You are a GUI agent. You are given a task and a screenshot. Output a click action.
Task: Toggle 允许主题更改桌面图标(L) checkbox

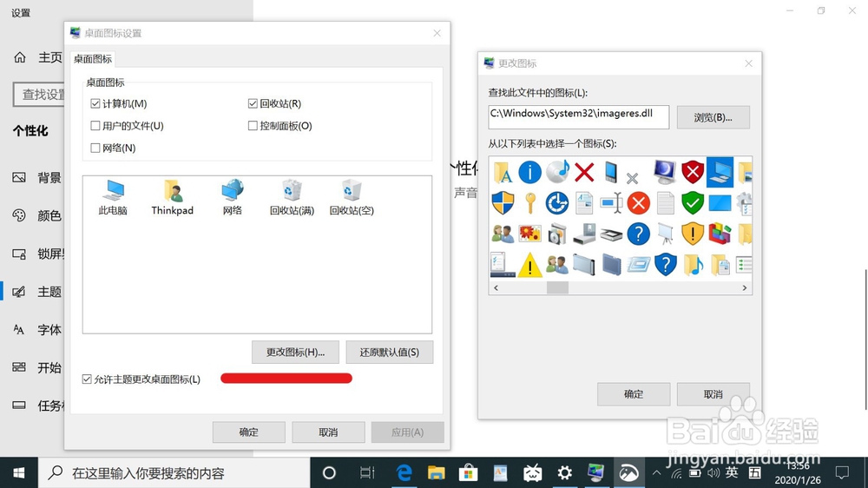(86, 379)
